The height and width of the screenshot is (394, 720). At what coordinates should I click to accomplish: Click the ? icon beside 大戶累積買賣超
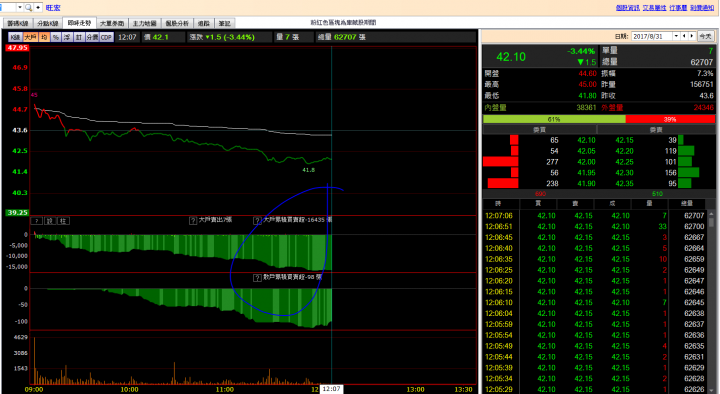pyautogui.click(x=257, y=221)
